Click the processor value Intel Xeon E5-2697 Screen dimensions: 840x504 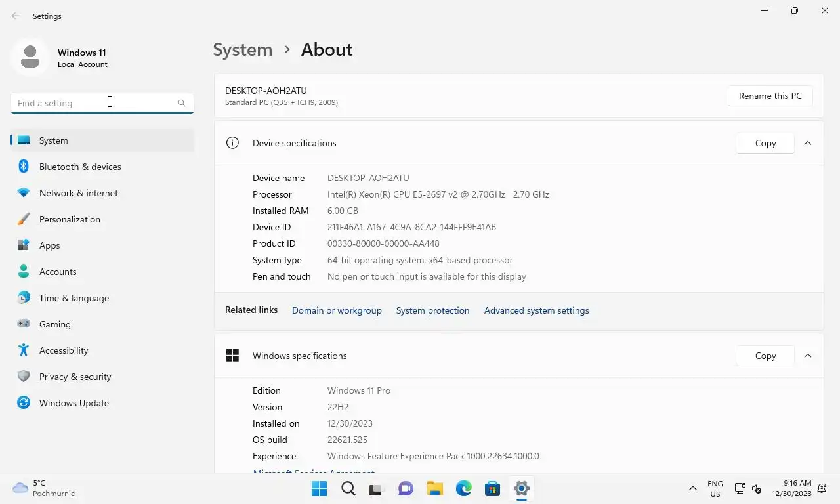pyautogui.click(x=438, y=194)
